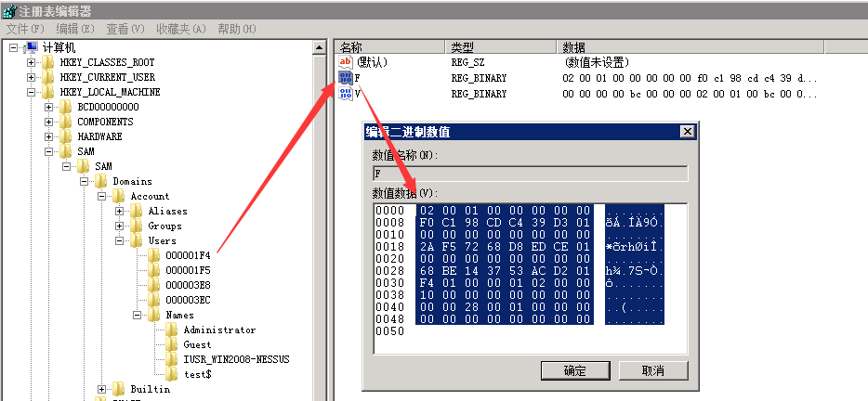Open the 编辑(E) menu
Viewport: 868px width, 401px height.
74,29
